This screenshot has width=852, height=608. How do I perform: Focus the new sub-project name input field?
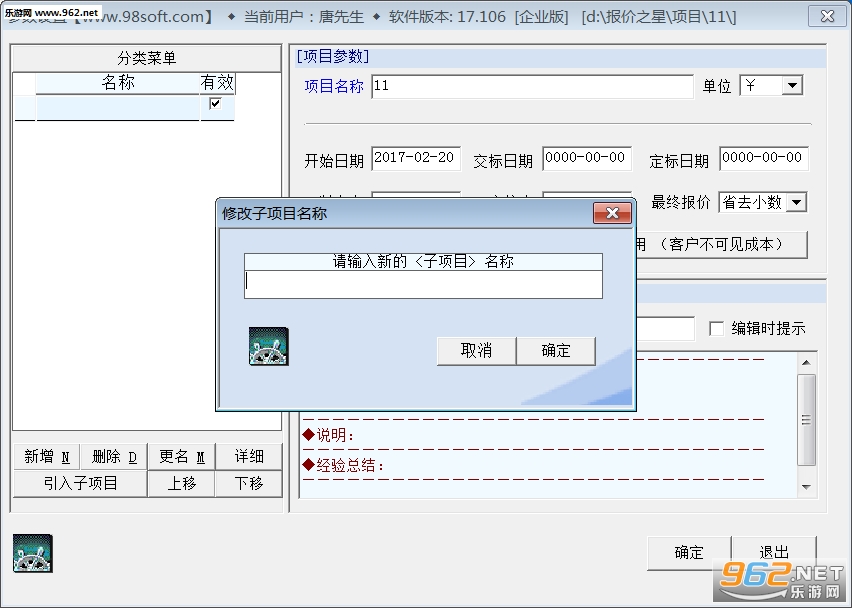point(423,284)
